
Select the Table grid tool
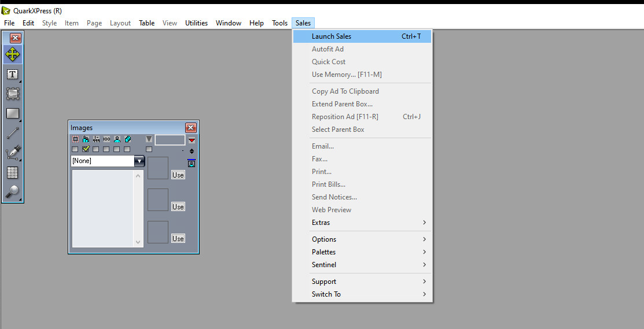coord(13,173)
